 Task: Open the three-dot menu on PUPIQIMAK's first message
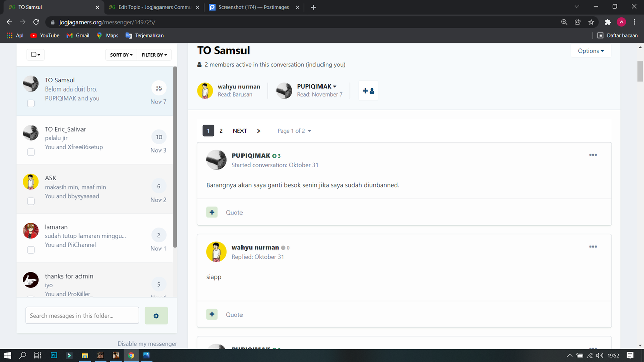click(x=593, y=155)
